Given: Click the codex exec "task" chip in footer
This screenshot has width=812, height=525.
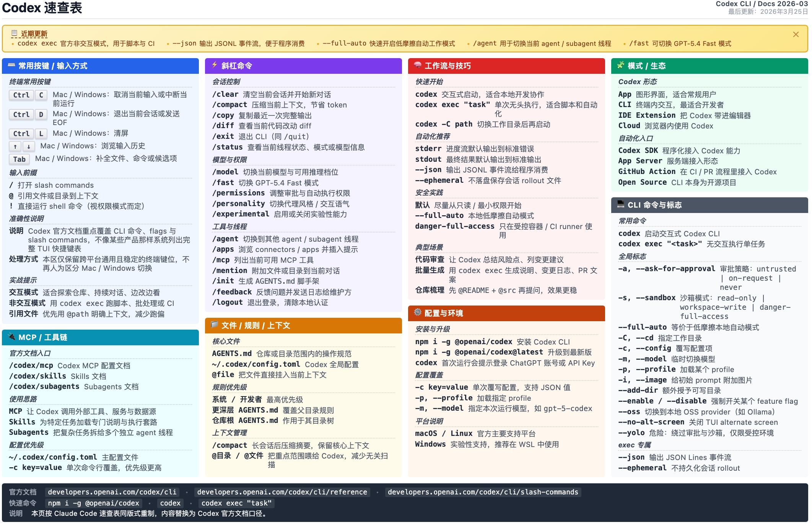Looking at the screenshot, I should (237, 503).
